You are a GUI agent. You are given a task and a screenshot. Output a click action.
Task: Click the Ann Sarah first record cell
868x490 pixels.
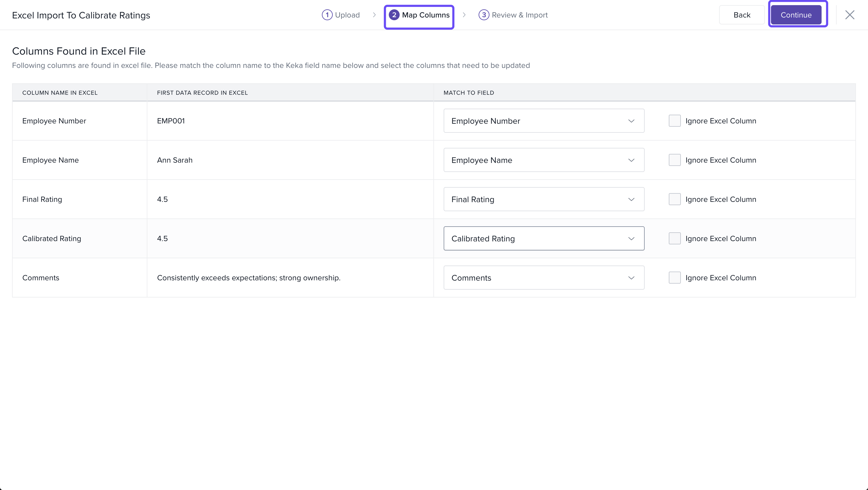175,160
